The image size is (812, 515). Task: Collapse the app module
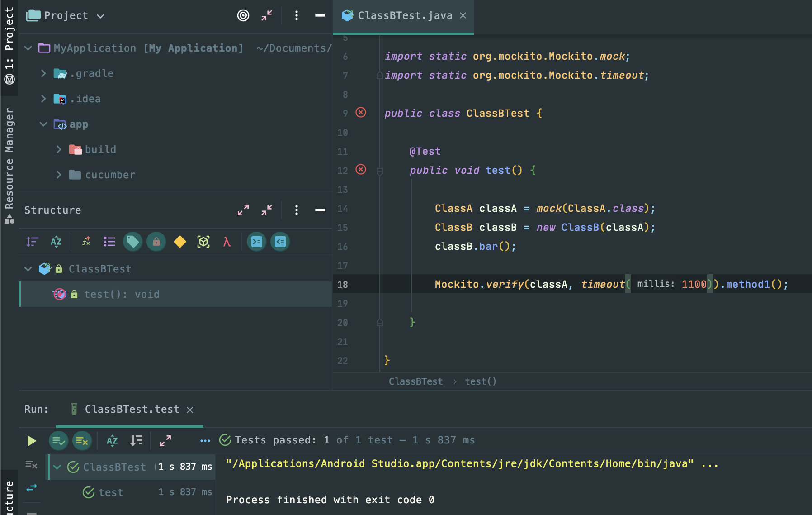click(43, 124)
